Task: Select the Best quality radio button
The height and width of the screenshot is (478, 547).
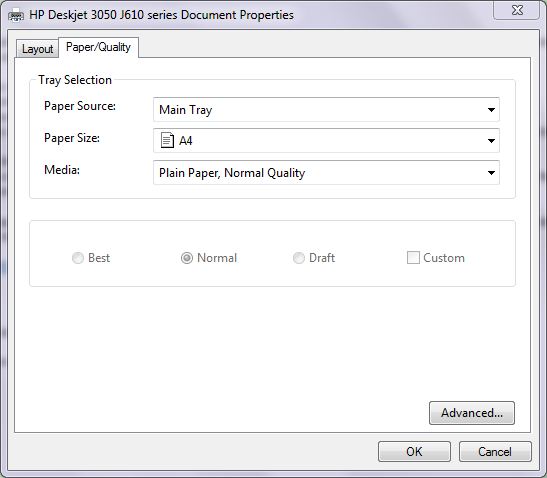Action: (x=77, y=258)
